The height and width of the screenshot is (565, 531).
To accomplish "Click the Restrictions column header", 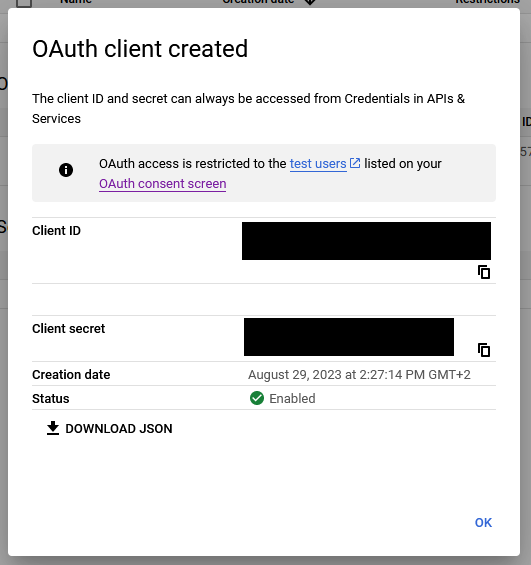I will [x=487, y=2].
